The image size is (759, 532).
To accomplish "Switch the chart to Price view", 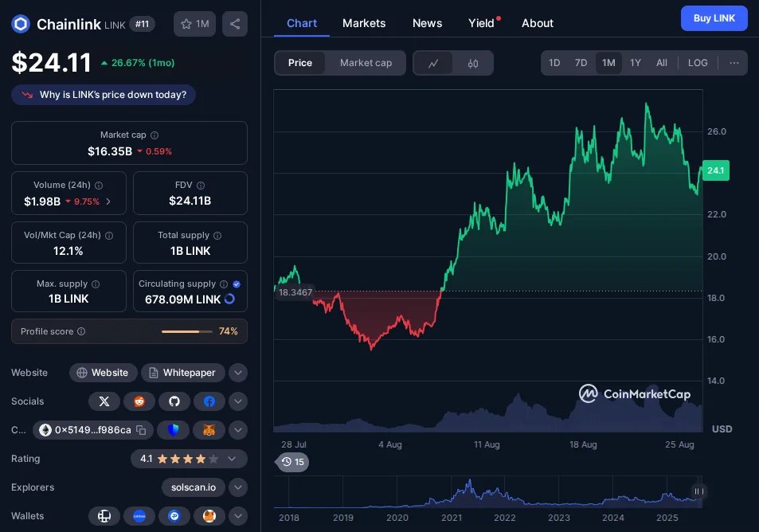I will 300,63.
